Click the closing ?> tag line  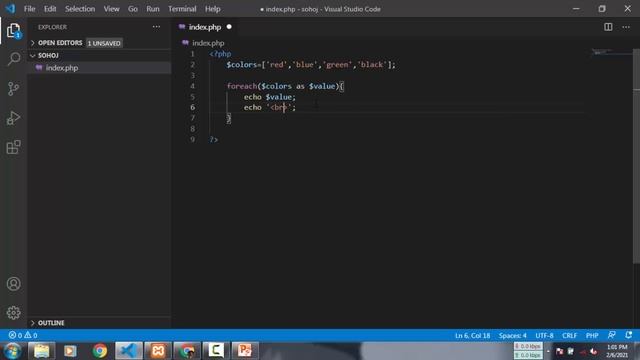[x=214, y=140]
